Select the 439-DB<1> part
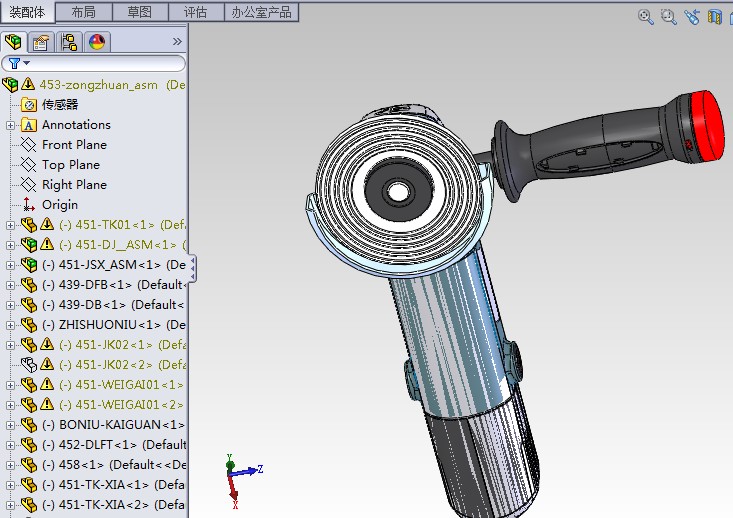This screenshot has width=733, height=518. [x=113, y=305]
